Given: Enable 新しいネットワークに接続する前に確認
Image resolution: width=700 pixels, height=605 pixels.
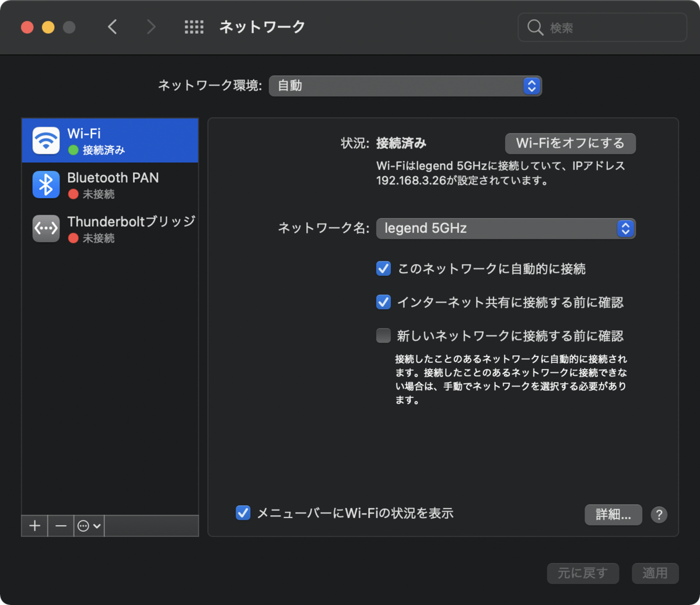Looking at the screenshot, I should [384, 335].
